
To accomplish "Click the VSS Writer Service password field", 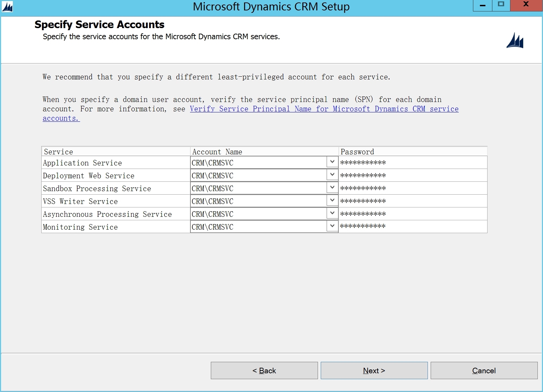I will (x=413, y=201).
